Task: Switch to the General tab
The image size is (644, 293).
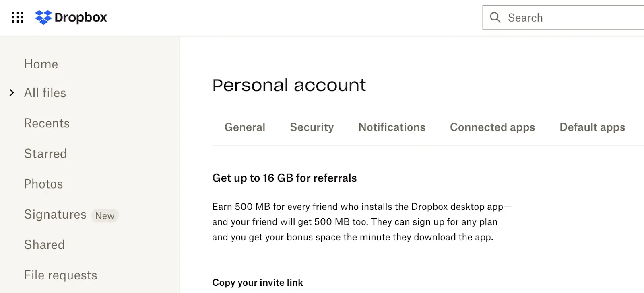Action: pyautogui.click(x=244, y=127)
